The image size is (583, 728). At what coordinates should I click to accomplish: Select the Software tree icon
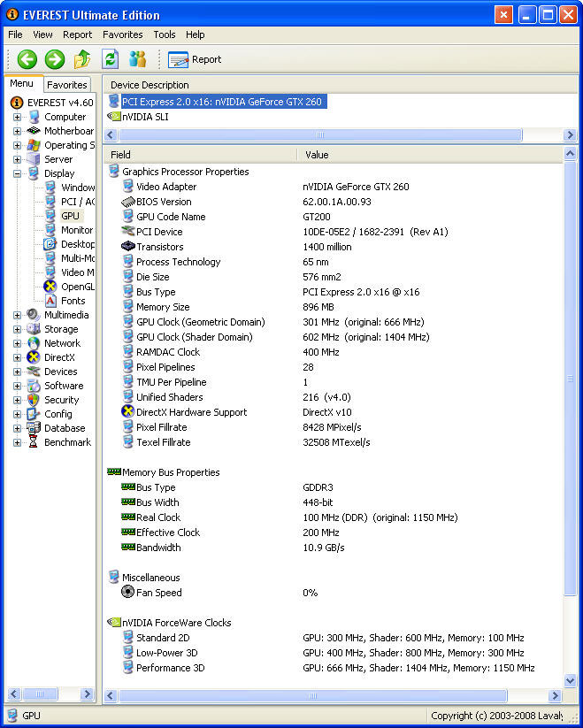coord(34,386)
